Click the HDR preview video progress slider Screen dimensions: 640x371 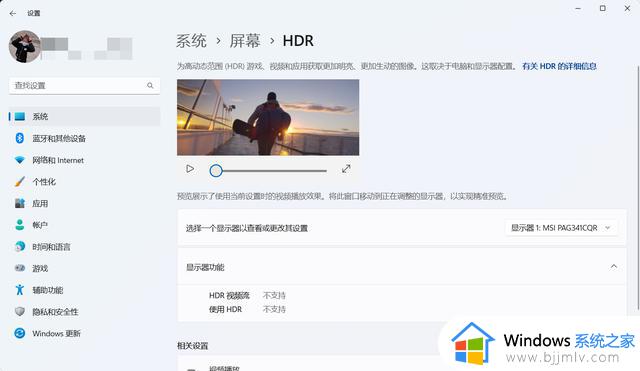click(268, 171)
